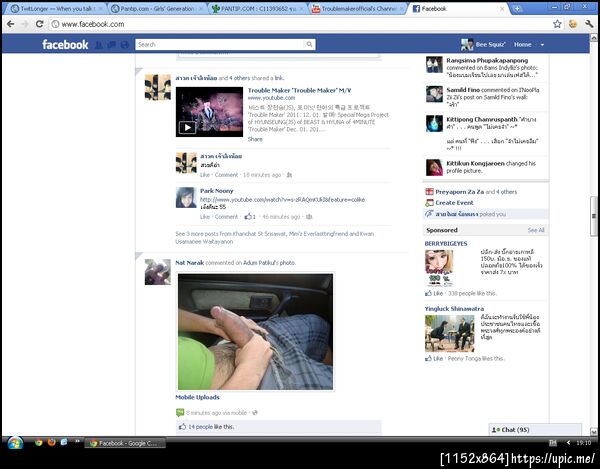Image resolution: width=600 pixels, height=469 pixels.
Task: Switch to the Troublemakerofficial's Channel tab
Action: coord(358,8)
